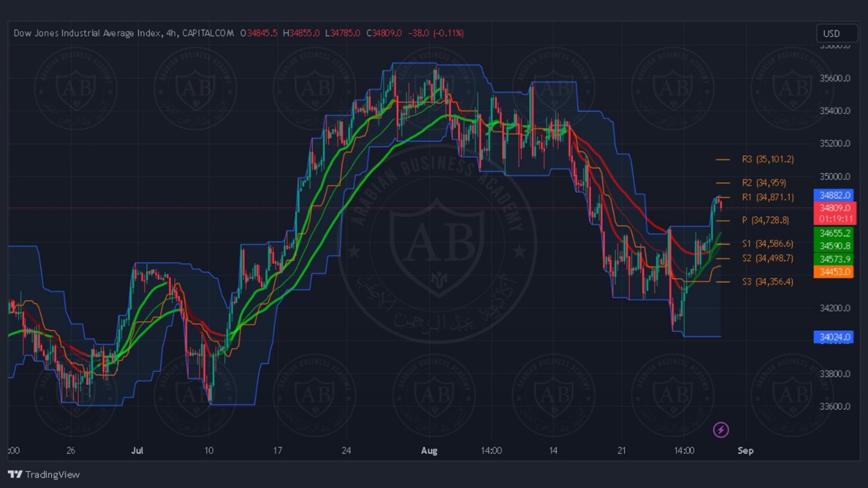868x488 pixels.
Task: Click the green 34655.2 price tag
Action: click(834, 233)
